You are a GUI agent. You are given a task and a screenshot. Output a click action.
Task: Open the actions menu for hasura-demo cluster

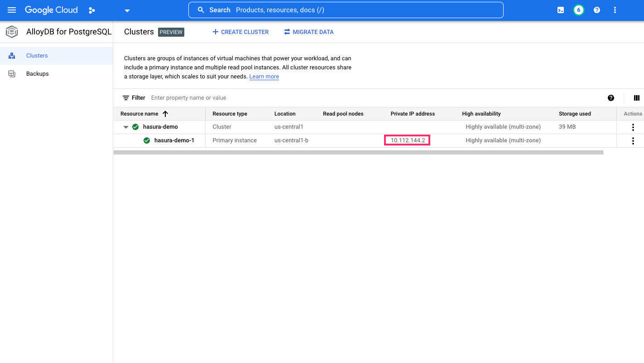(x=633, y=127)
